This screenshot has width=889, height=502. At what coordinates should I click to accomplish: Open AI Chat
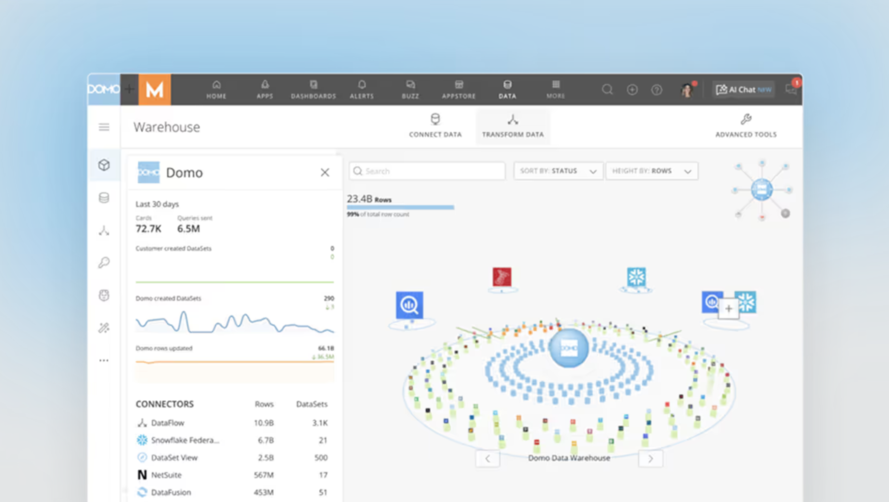tap(743, 90)
